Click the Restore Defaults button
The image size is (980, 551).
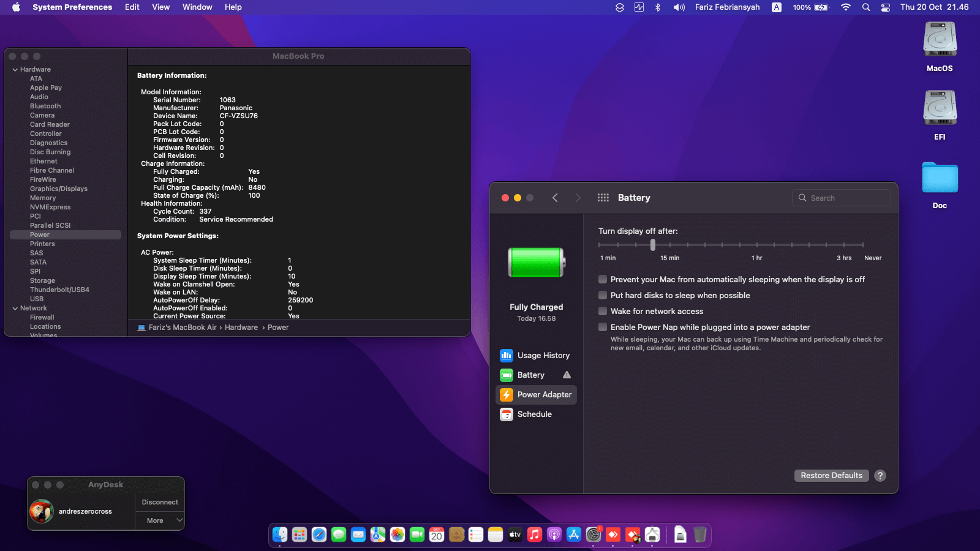831,476
